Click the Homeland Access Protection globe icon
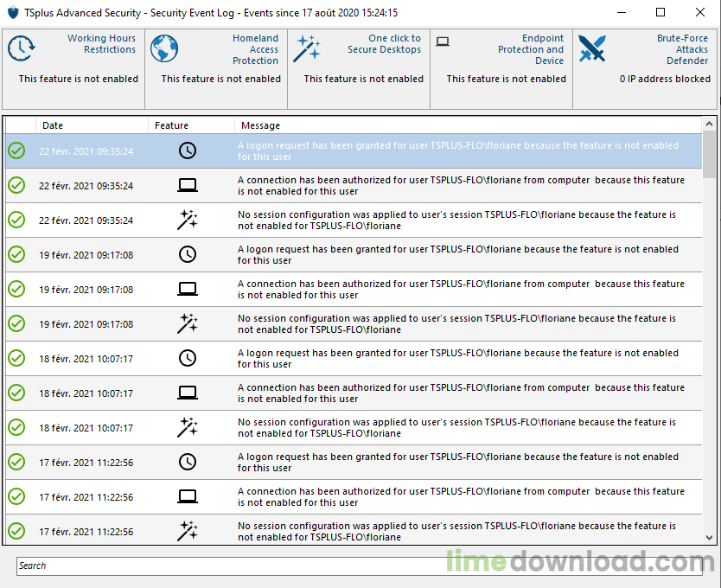This screenshot has width=721, height=588. (x=164, y=49)
